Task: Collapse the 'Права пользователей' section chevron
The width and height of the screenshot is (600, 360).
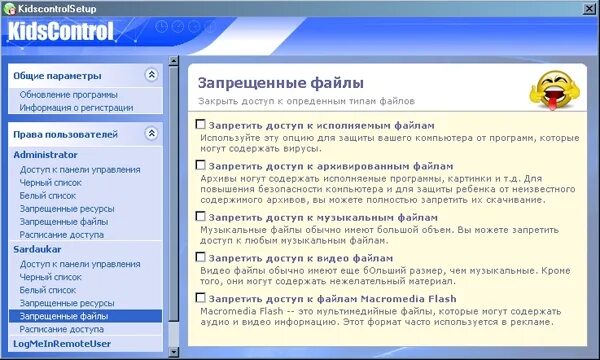Action: [x=152, y=134]
